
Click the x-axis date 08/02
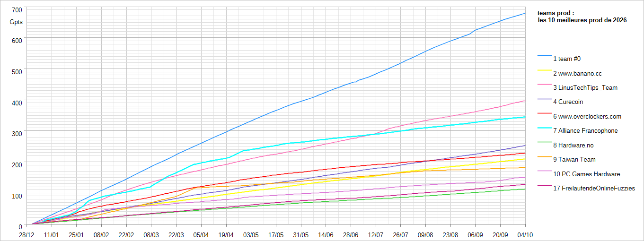(101, 234)
